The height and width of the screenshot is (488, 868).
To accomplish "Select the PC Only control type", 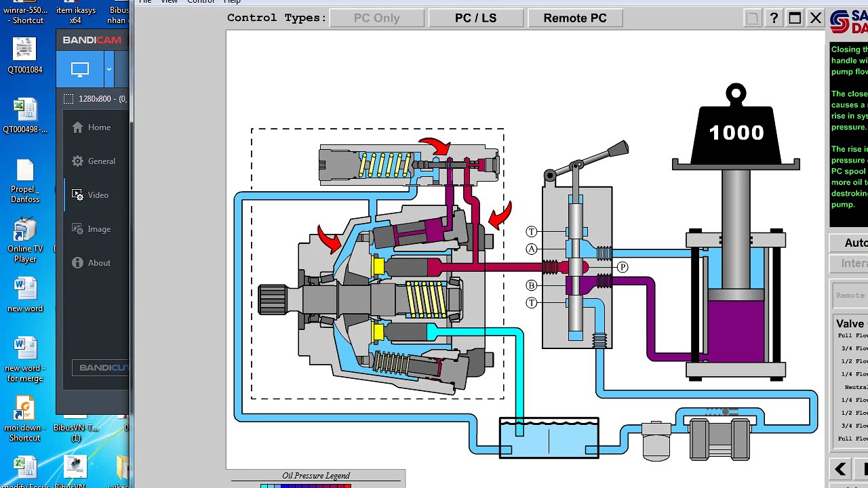I will [377, 18].
